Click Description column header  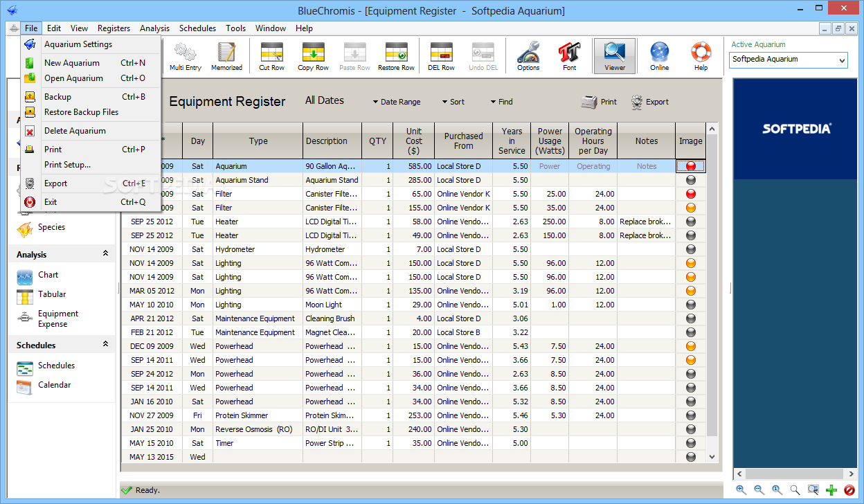[332, 141]
